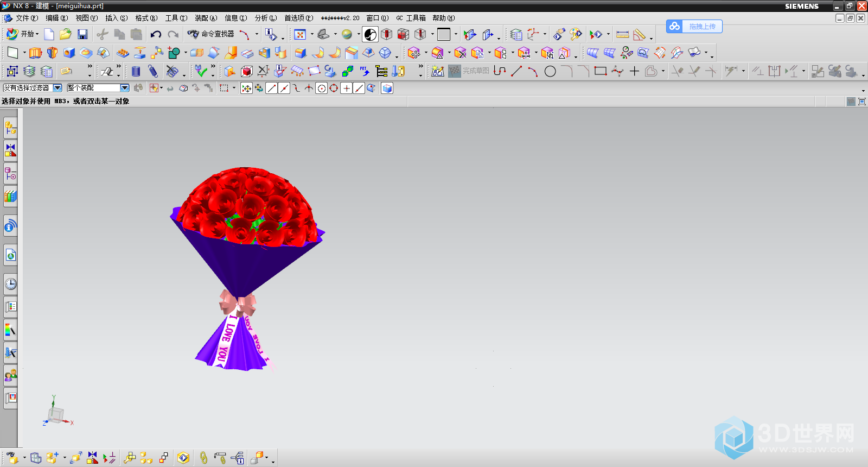Select the Sketch arc tool
The height and width of the screenshot is (467, 868).
(x=533, y=71)
